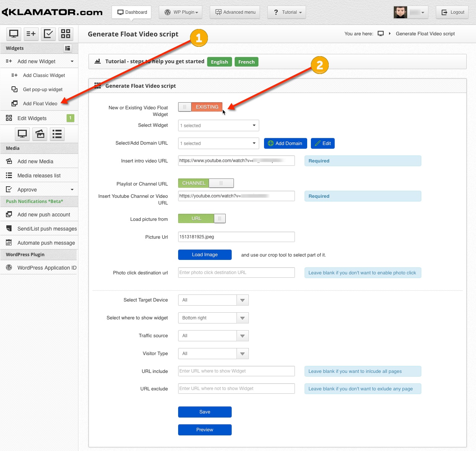Image resolution: width=476 pixels, height=451 pixels.
Task: Toggle the New or Existing widget switch
Action: 200,107
